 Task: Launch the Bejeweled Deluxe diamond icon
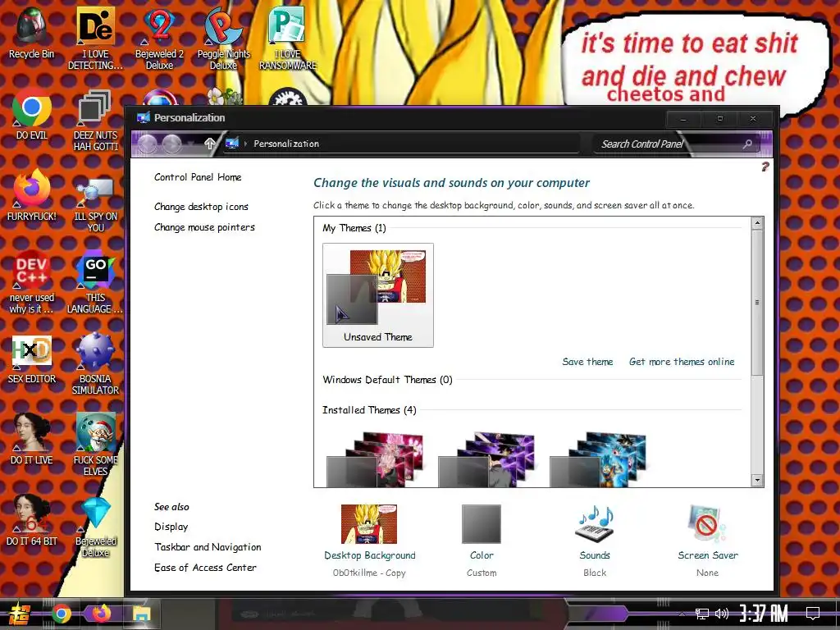tap(95, 526)
